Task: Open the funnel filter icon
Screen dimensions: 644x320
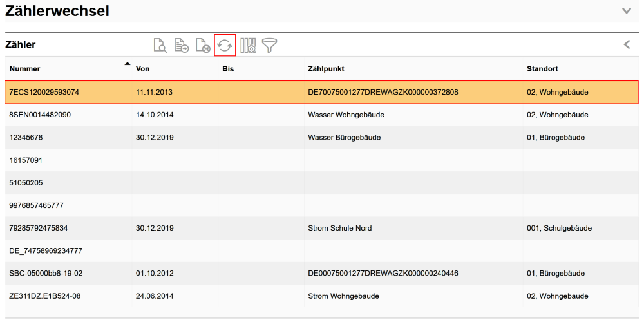Action: pyautogui.click(x=269, y=45)
